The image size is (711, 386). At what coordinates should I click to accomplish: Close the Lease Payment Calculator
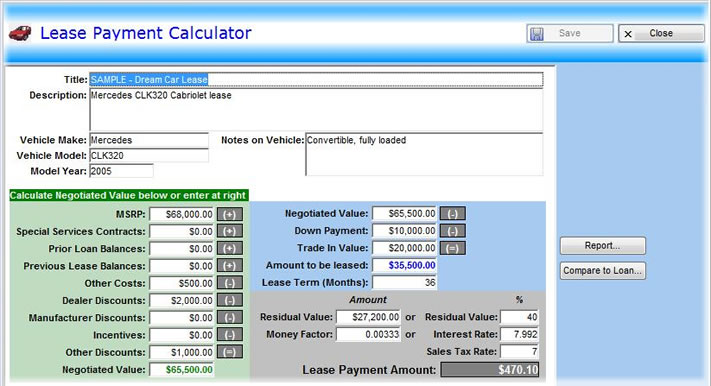coord(661,34)
